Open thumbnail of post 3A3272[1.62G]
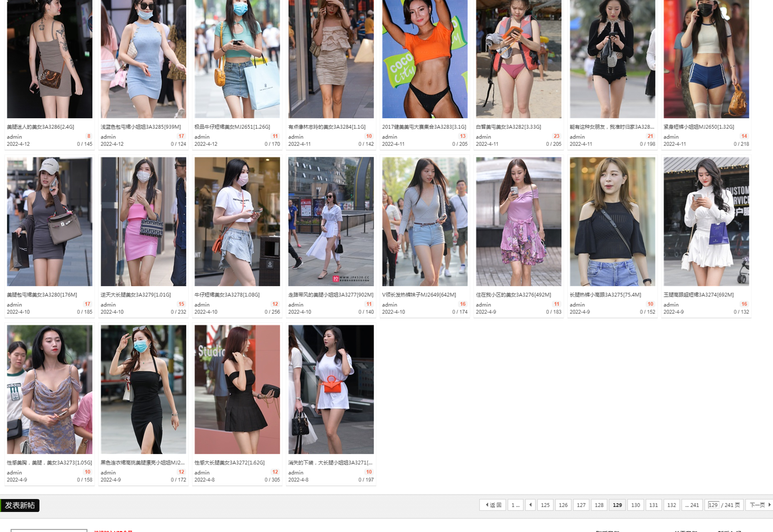Image resolution: width=773 pixels, height=532 pixels. pos(237,390)
